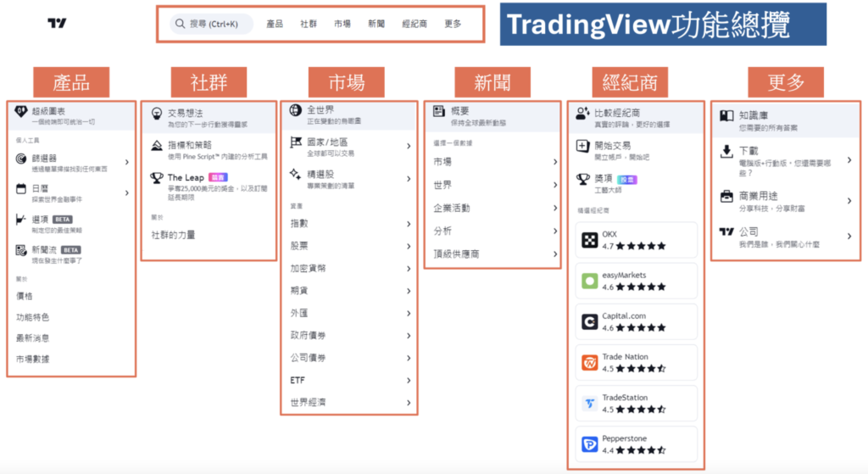
Task: Open the 功能特色 link
Action: point(33,317)
